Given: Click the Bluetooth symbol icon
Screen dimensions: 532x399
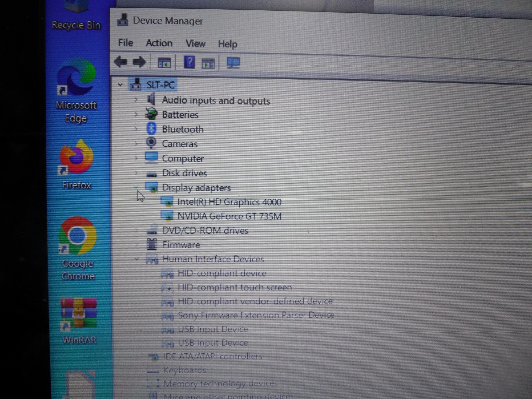Looking at the screenshot, I should click(x=151, y=129).
